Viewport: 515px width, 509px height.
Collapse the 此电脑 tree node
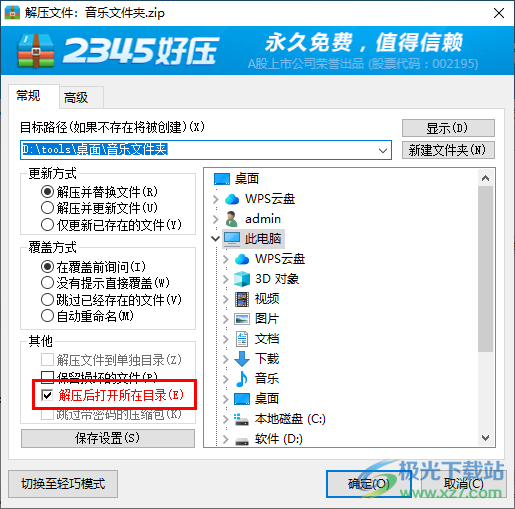[215, 239]
